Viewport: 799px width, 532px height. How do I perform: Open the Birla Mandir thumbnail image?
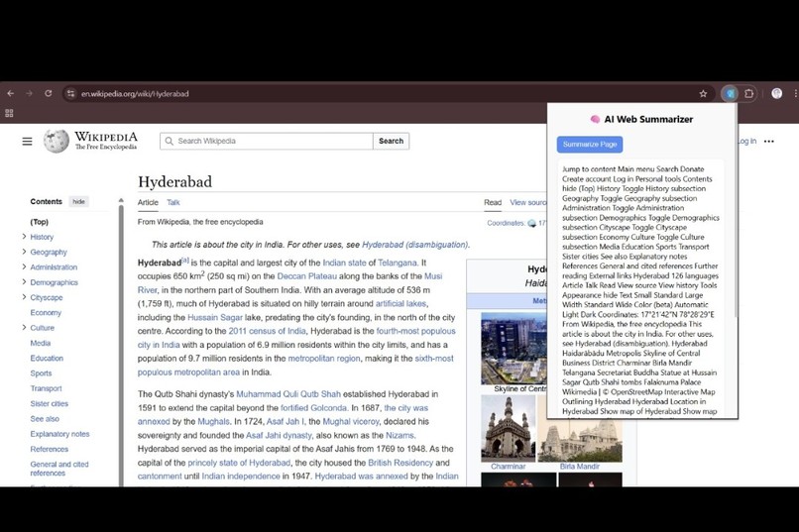(x=580, y=441)
